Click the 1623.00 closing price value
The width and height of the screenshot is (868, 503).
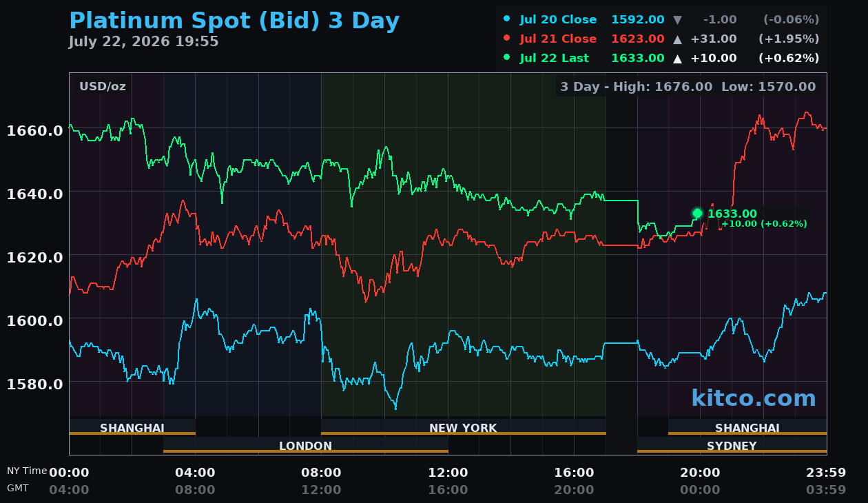point(638,39)
